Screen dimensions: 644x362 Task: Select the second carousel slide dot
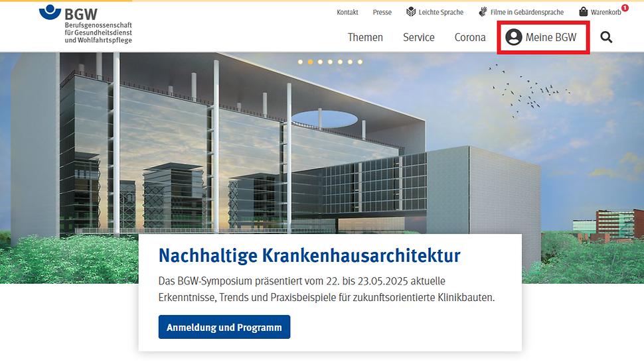pos(310,62)
